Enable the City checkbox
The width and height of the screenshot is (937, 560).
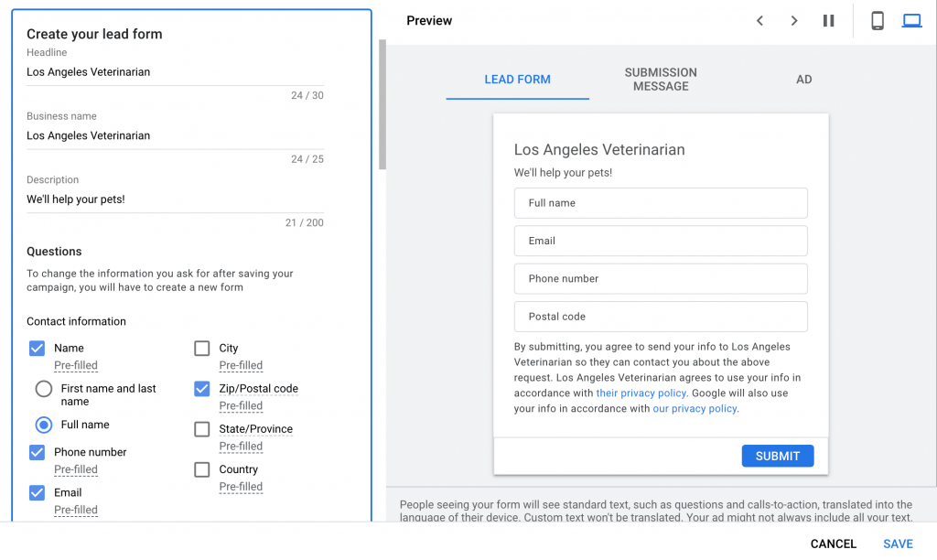tap(202, 349)
